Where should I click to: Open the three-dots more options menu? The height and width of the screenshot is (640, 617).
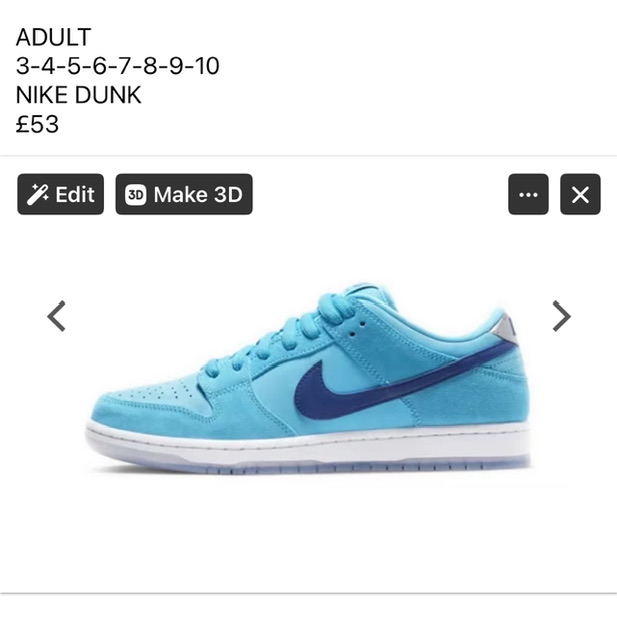click(528, 194)
